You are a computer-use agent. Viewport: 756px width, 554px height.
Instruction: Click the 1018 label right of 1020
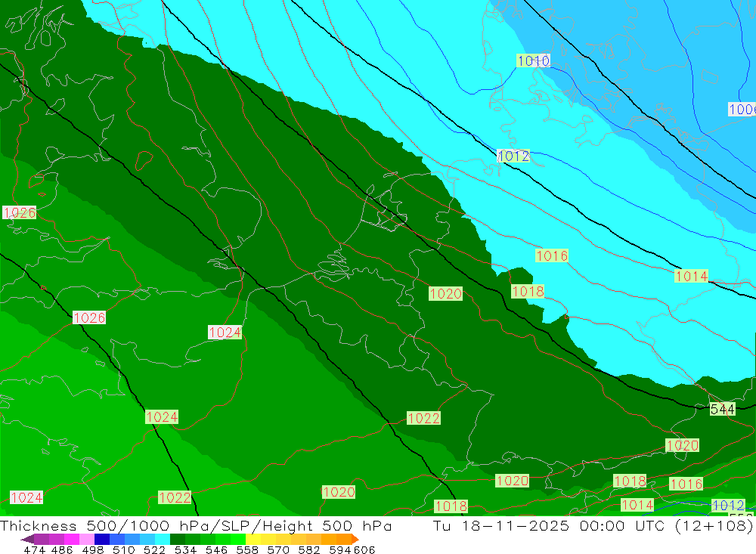(x=528, y=291)
